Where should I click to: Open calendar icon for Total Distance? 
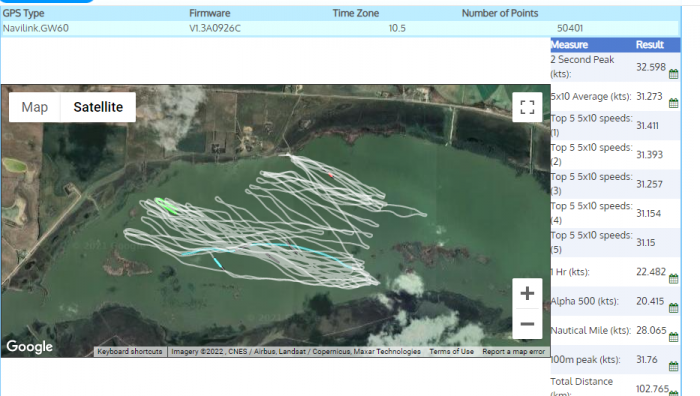pos(674,393)
